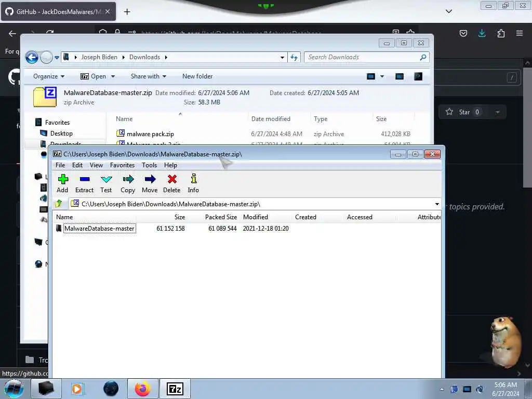Open the Favorites menu in 7-Zip
Screen dimensions: 532x399
coord(123,165)
